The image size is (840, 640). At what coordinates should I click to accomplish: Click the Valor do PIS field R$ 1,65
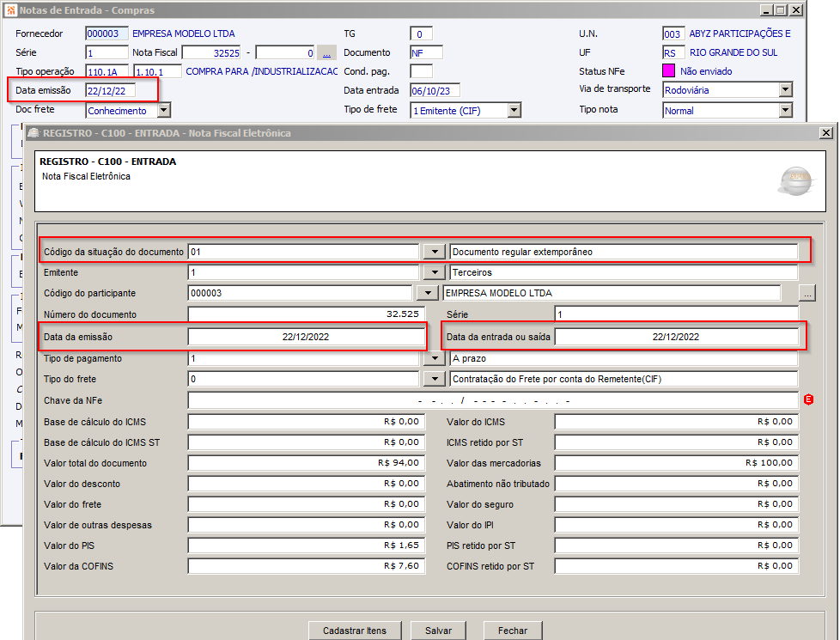(307, 546)
